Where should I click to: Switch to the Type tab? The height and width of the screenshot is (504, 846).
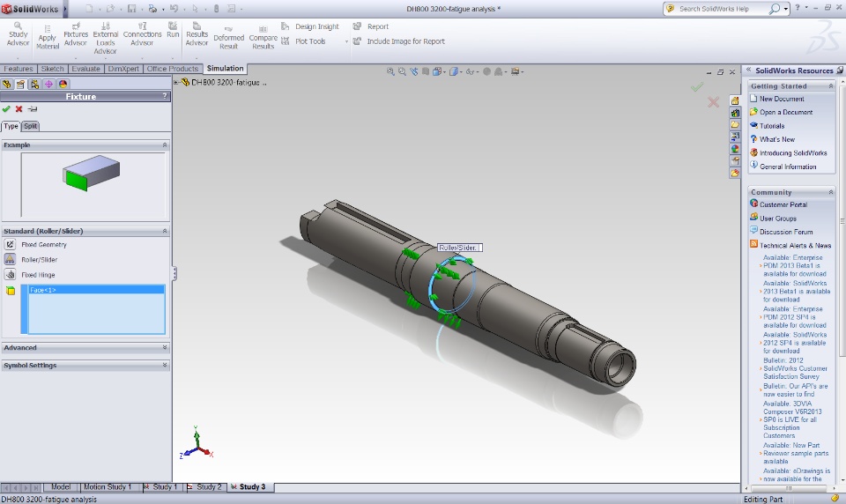coord(11,126)
